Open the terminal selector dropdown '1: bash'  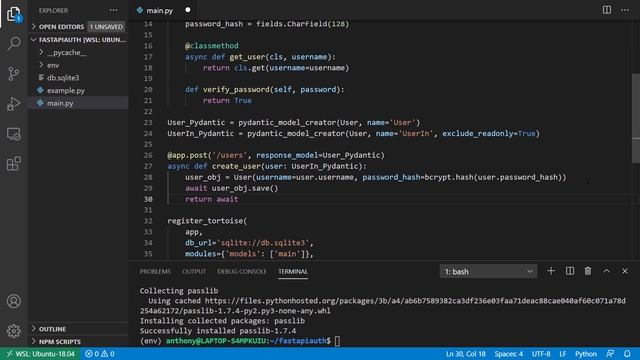point(488,271)
